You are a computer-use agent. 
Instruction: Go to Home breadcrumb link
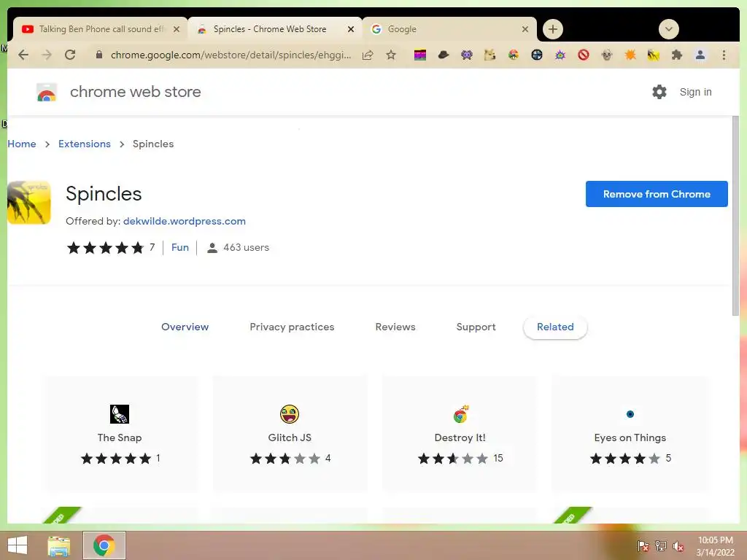22,144
